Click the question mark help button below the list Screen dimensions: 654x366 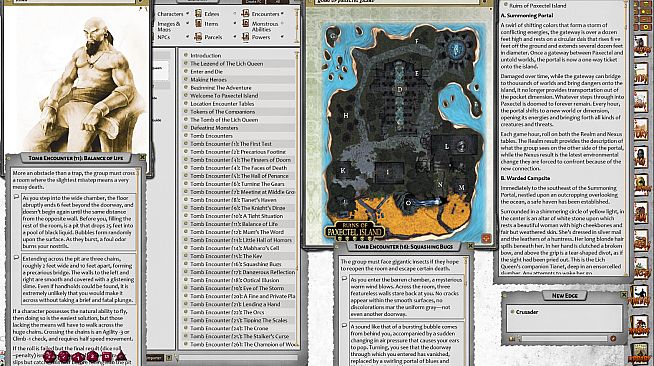click(x=169, y=358)
